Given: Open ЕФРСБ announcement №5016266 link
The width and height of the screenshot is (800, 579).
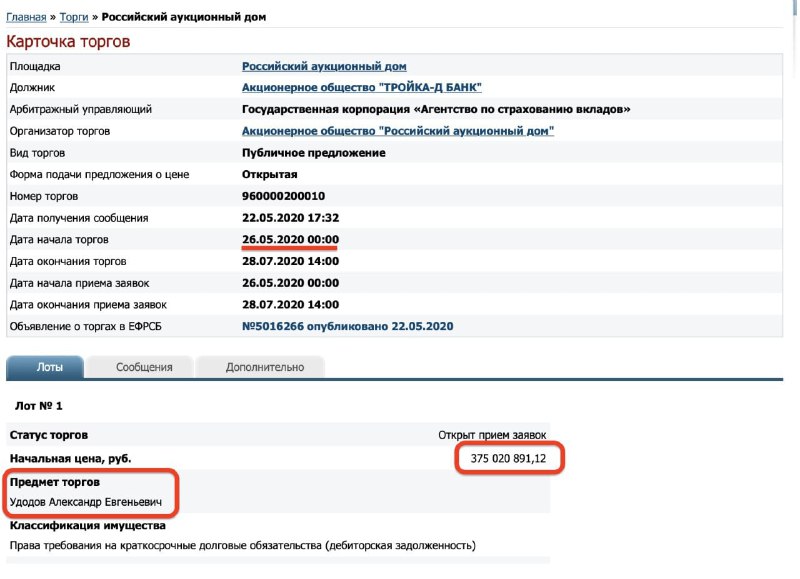Looking at the screenshot, I should pyautogui.click(x=347, y=326).
